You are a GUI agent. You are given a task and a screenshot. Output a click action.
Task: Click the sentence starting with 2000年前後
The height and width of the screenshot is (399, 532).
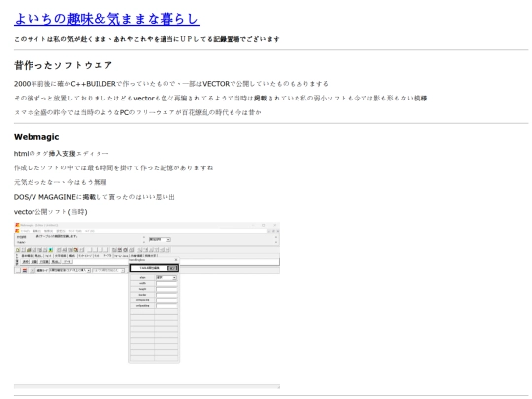click(x=171, y=84)
